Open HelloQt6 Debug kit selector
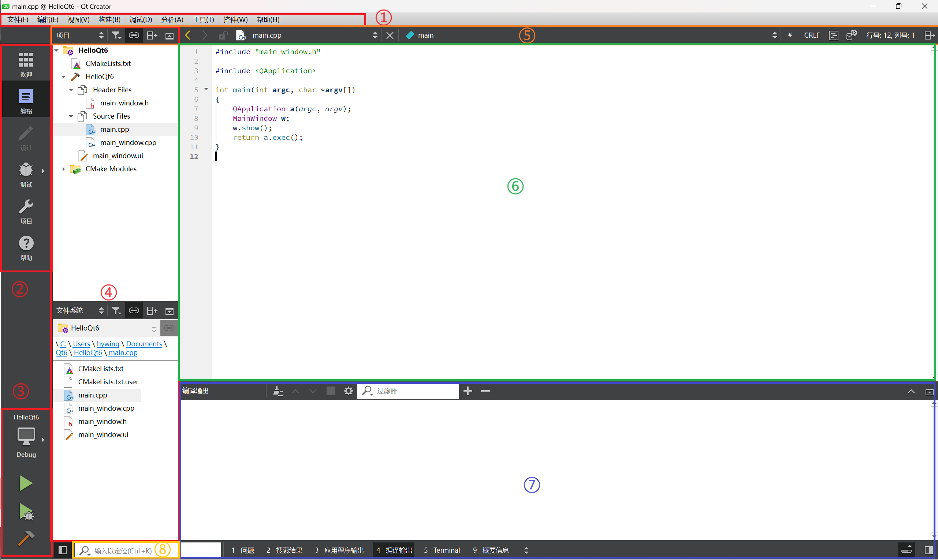The width and height of the screenshot is (938, 560). [x=26, y=436]
